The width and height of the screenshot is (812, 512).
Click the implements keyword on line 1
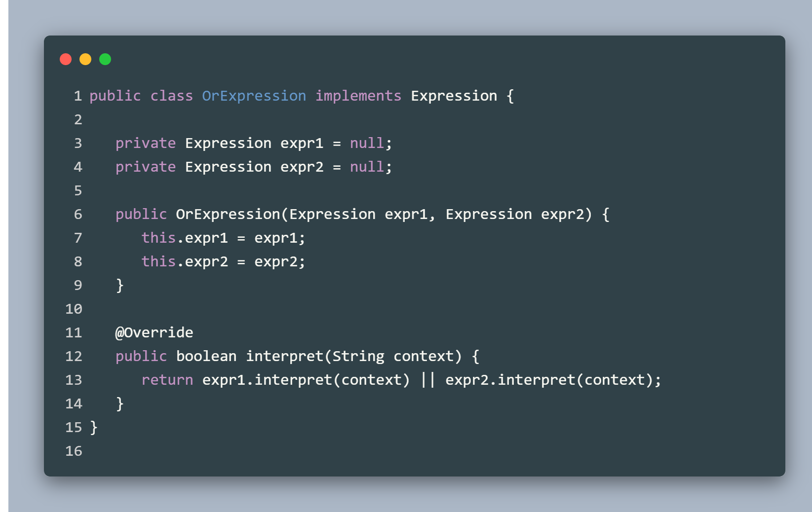click(358, 96)
